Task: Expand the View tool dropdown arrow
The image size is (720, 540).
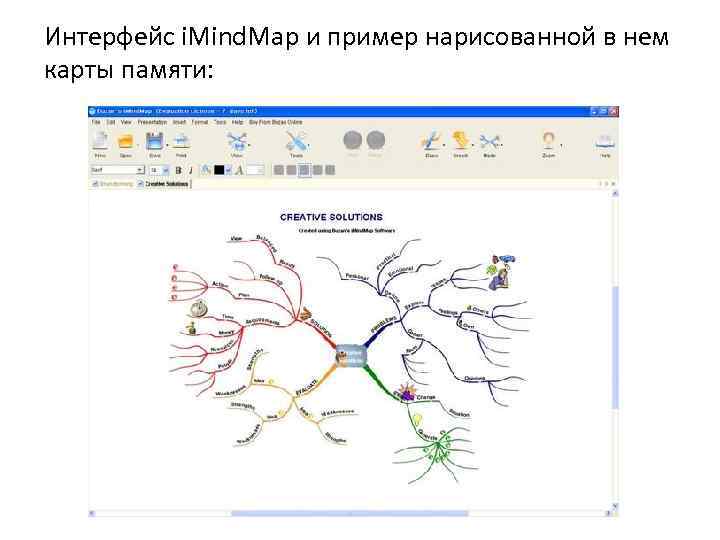Action: 249,146
